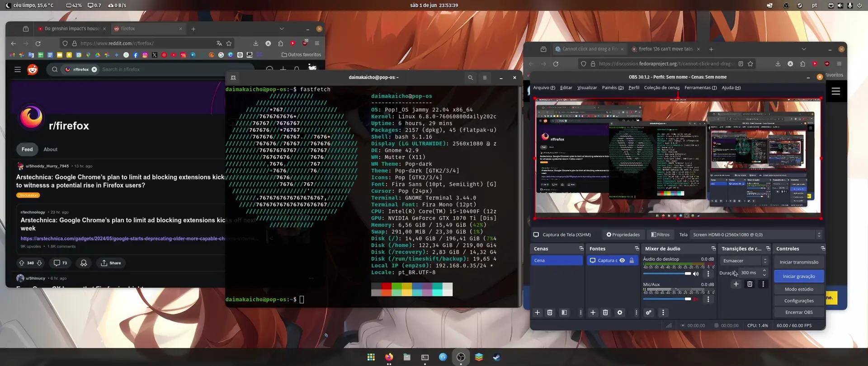The width and height of the screenshot is (868, 366).
Task: Delete the scene transition
Action: click(x=750, y=284)
